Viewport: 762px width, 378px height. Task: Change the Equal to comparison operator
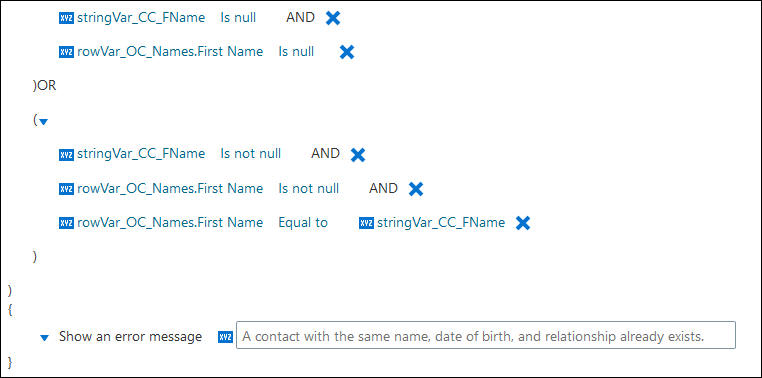(x=303, y=223)
